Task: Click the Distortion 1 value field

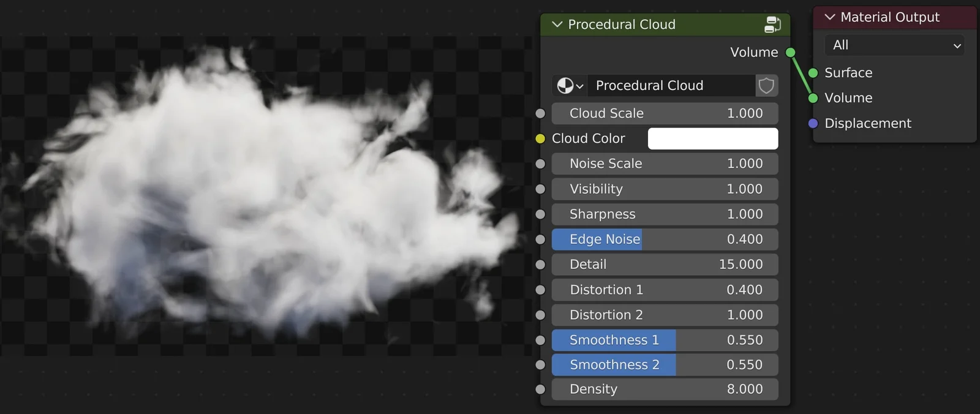Action: pyautogui.click(x=665, y=290)
